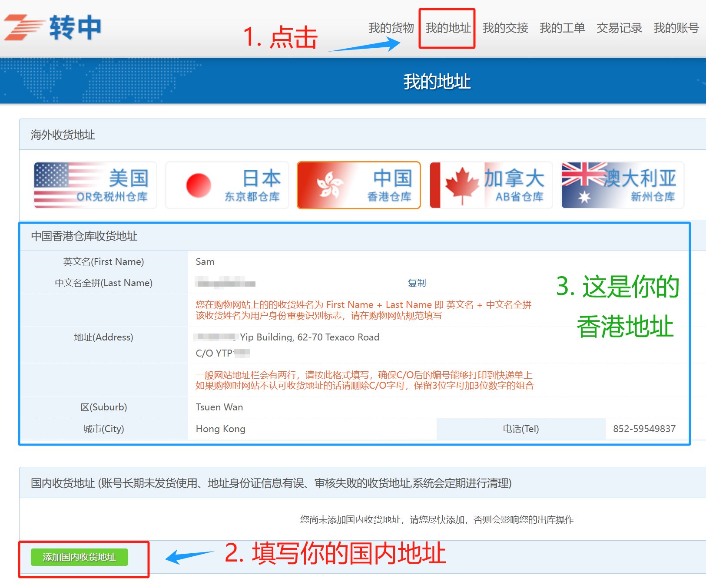The height and width of the screenshot is (588, 706).
Task: Open 我的工单 navigation item
Action: [562, 28]
